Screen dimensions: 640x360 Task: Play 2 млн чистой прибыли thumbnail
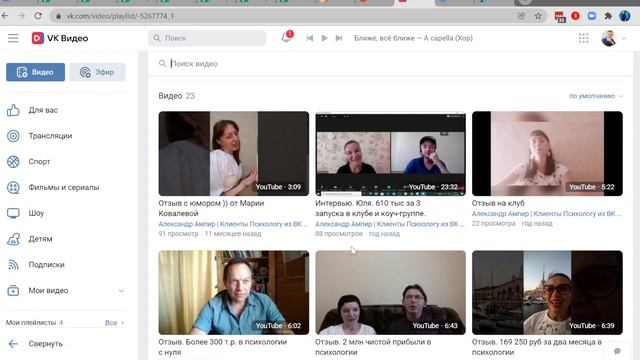390,292
